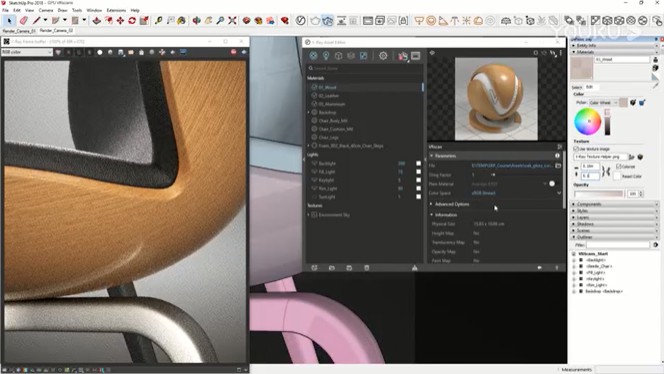Select the Zoom magnifier tool

[x=220, y=20]
